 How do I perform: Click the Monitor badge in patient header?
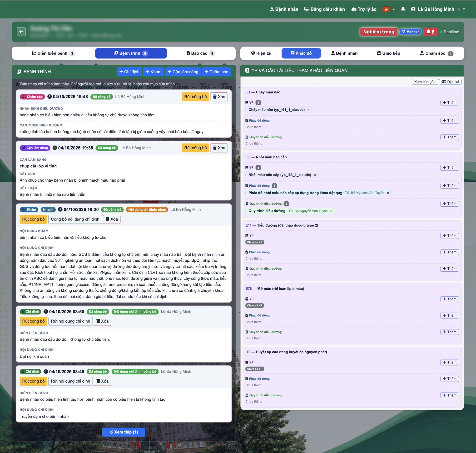(410, 32)
